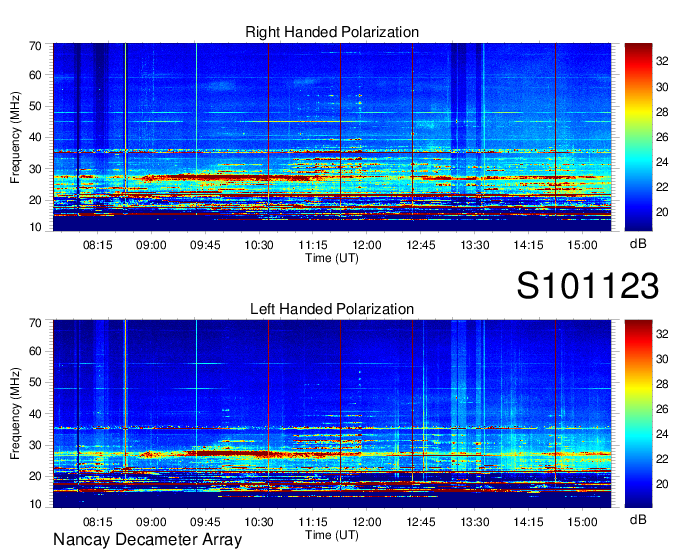Click the upper plot's Frequency (MHz) axis label
Viewport: 680px width, 552px height.
click(x=15, y=137)
